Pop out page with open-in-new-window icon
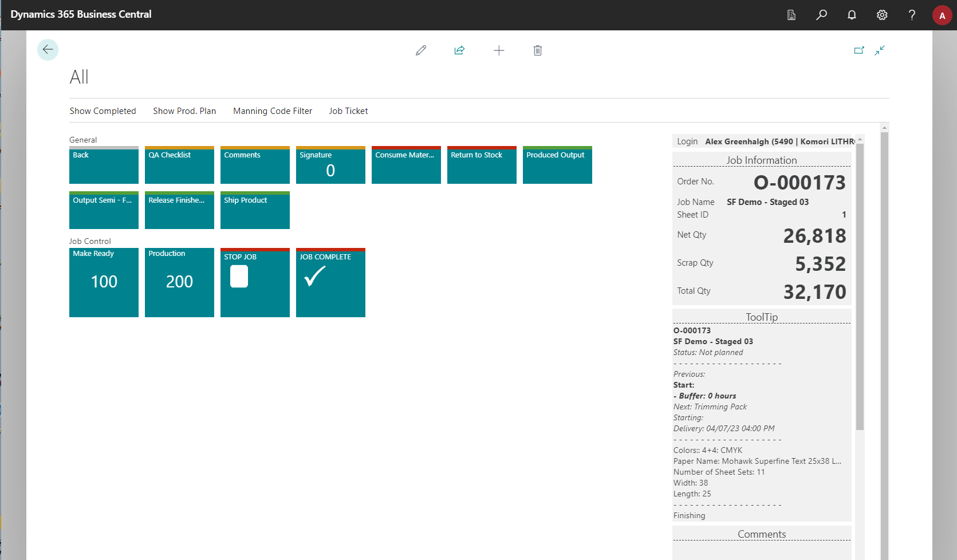 point(859,50)
